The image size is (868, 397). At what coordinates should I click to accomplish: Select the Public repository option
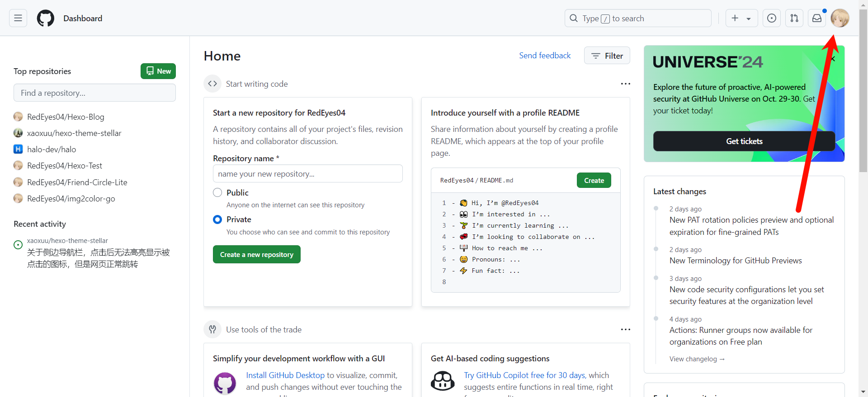click(217, 192)
